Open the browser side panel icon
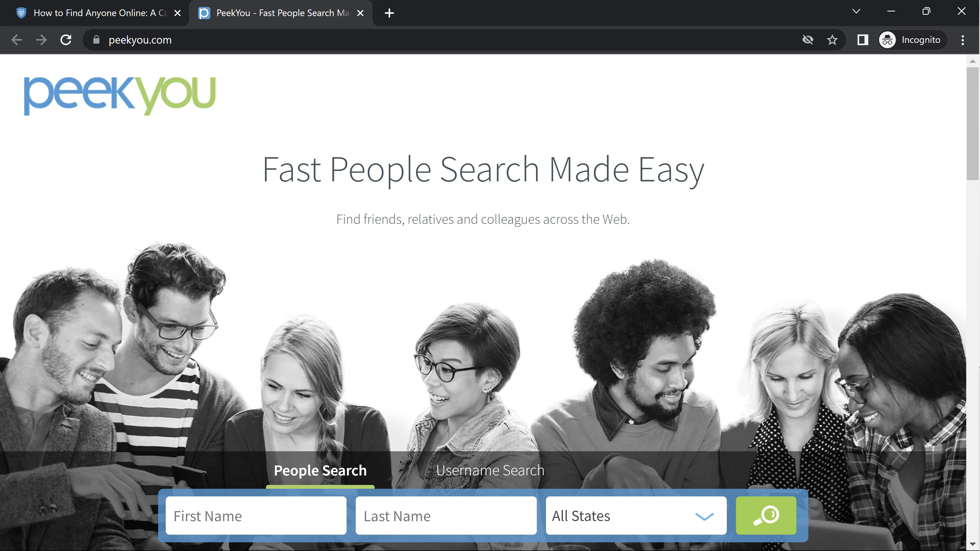 862,40
